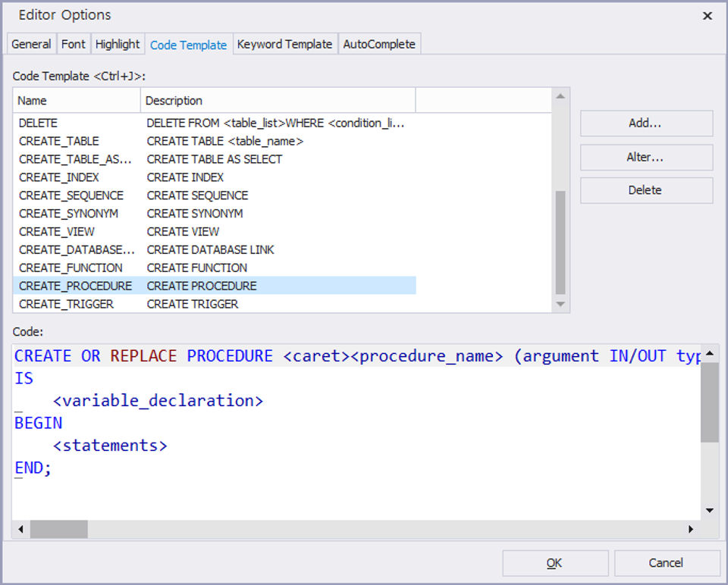Click code pane vertical scrollbar thumb
Screen dimensions: 728x585
click(710, 402)
